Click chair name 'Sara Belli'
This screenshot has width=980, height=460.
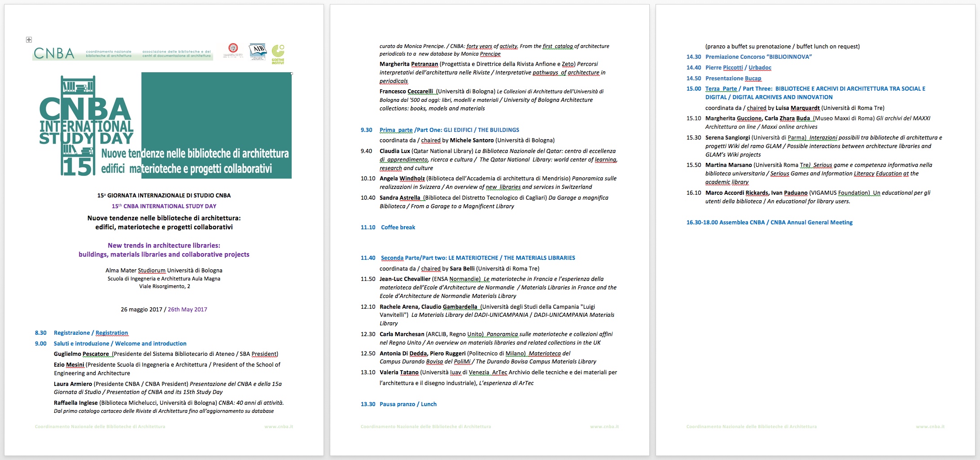point(462,269)
